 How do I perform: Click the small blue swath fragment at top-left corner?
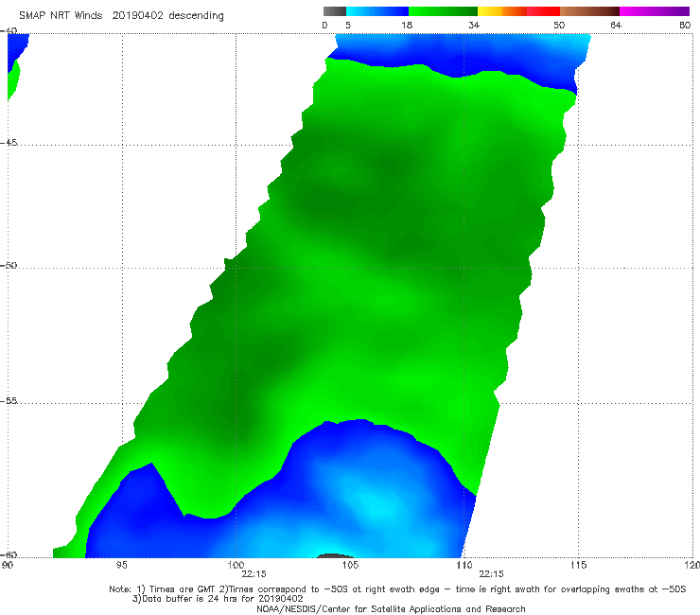(17, 49)
